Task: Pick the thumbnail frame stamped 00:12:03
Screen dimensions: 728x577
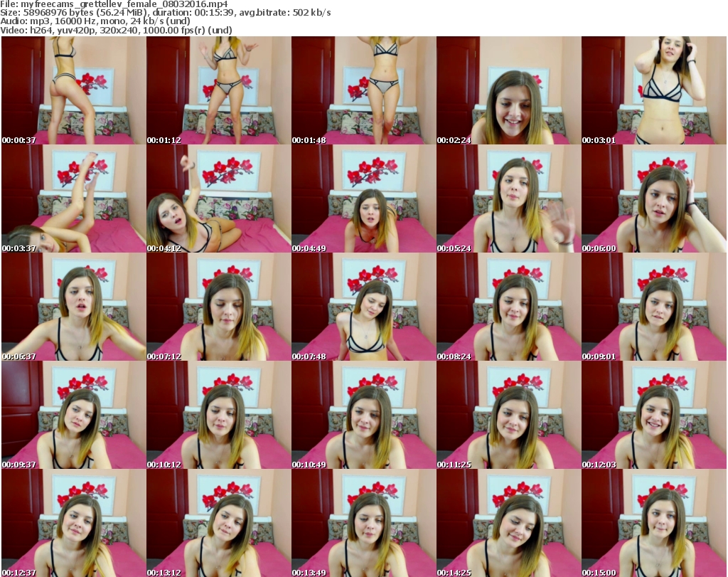Action: [654, 415]
